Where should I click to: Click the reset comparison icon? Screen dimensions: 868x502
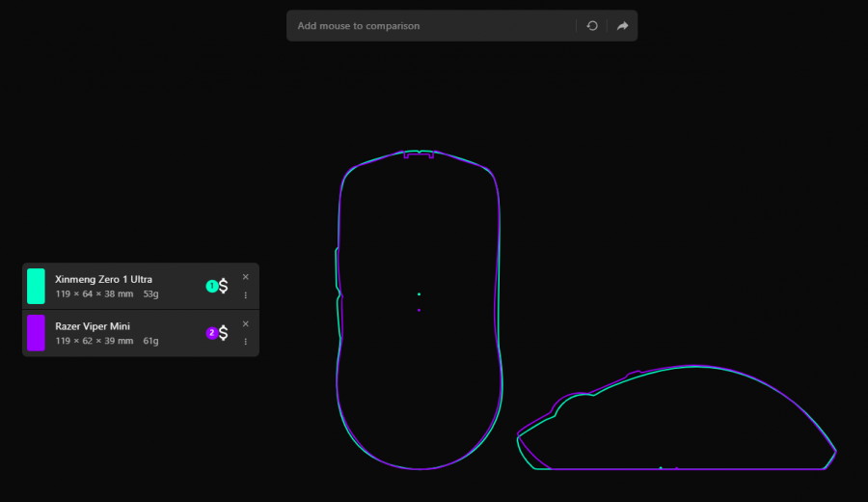pos(592,25)
